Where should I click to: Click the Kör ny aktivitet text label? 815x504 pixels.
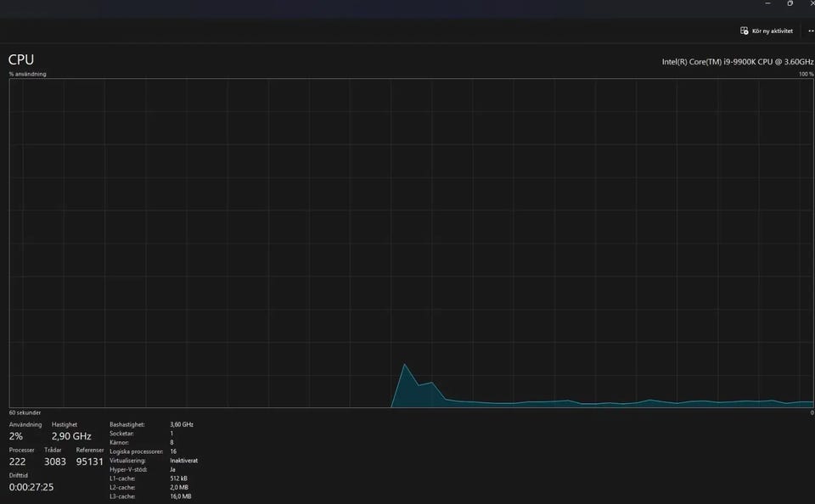773,31
